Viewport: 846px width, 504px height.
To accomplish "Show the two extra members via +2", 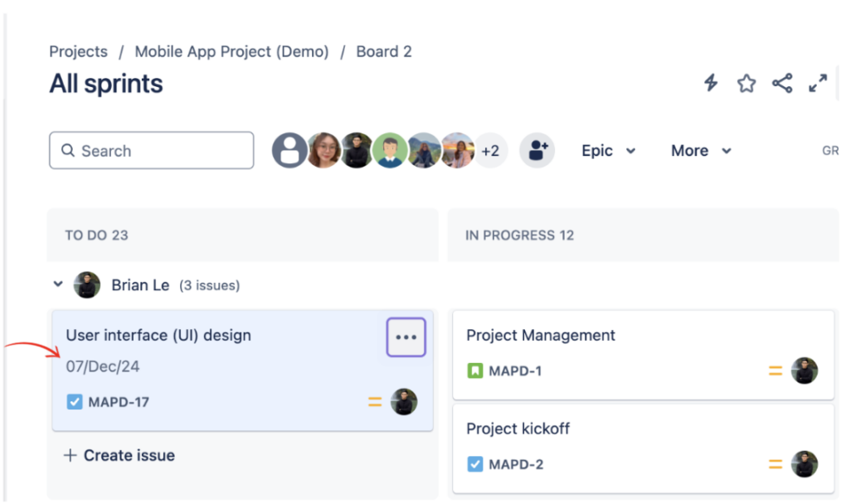I will [489, 150].
